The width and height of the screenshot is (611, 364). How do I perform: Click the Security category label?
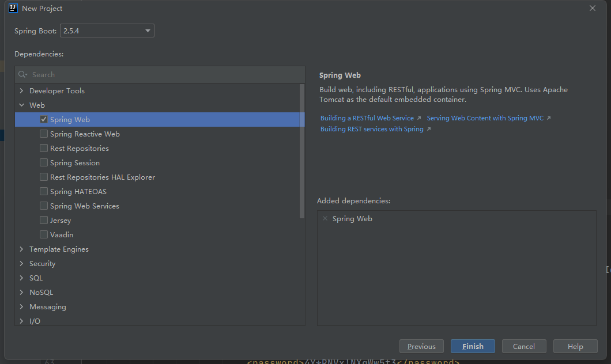click(x=43, y=264)
